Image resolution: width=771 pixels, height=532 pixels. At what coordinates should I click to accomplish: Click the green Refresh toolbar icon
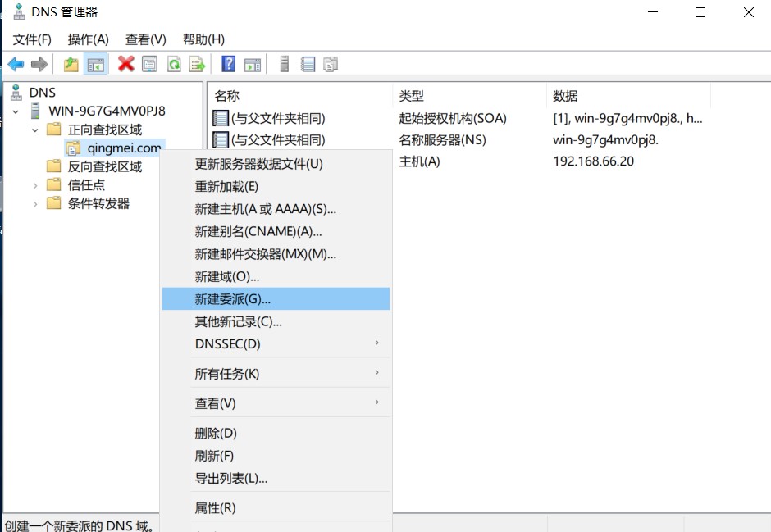point(174,64)
